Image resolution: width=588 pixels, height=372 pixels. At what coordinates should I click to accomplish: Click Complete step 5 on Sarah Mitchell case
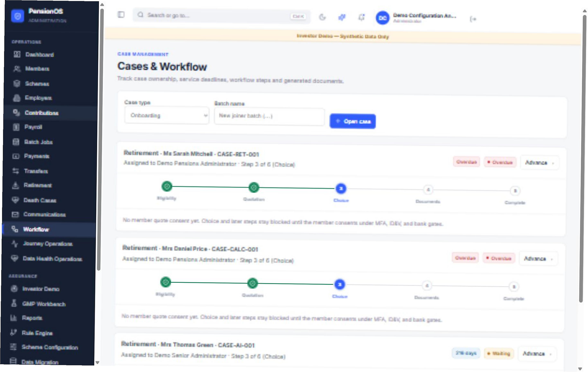(515, 191)
